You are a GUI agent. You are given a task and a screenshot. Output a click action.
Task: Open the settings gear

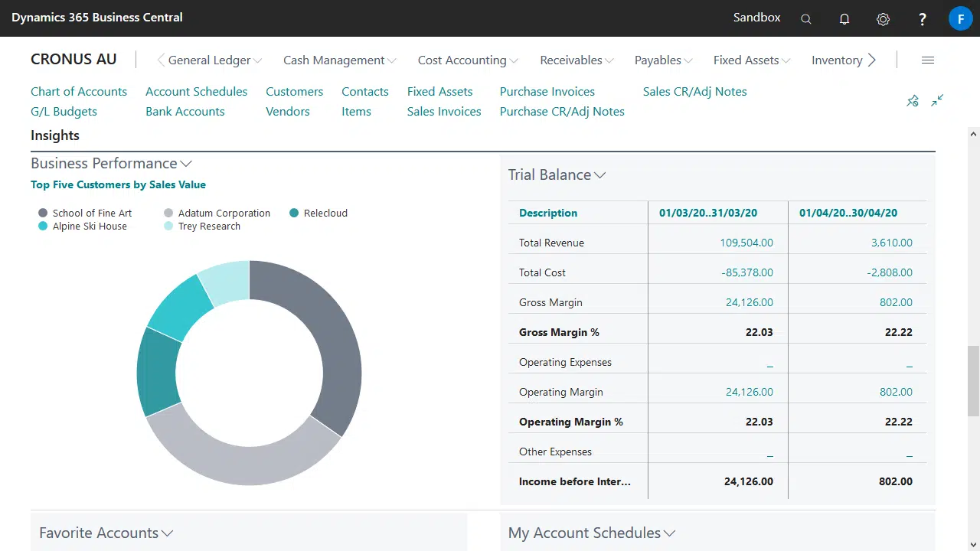(x=883, y=19)
